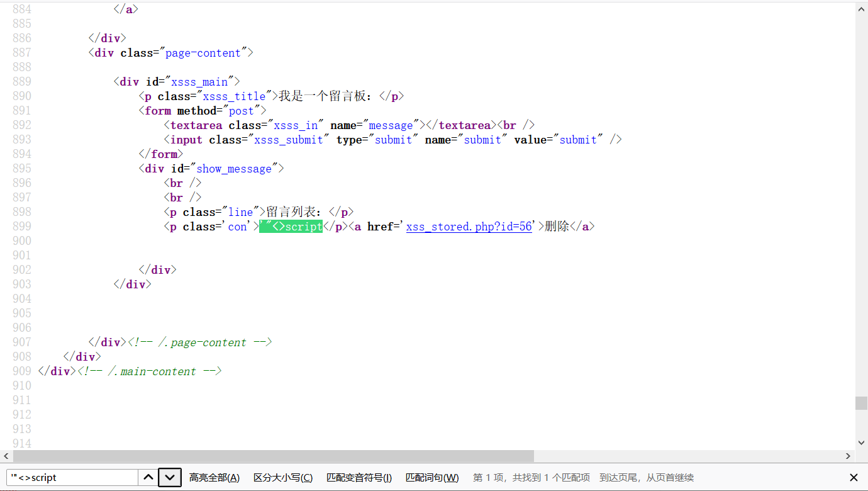Click the vertical scrollbar up arrow
Screen dimensions: 868x491
[x=861, y=9]
